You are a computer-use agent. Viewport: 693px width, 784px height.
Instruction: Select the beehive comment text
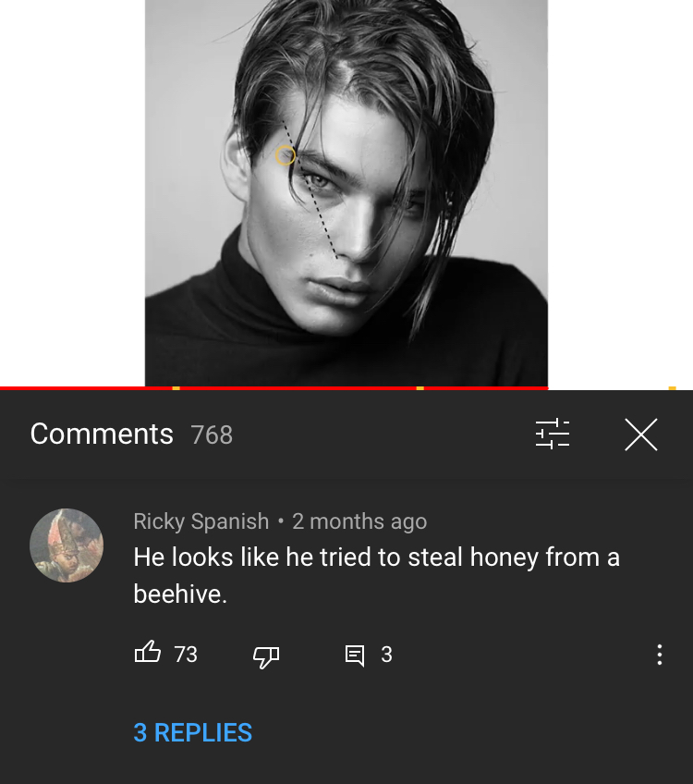coord(376,575)
